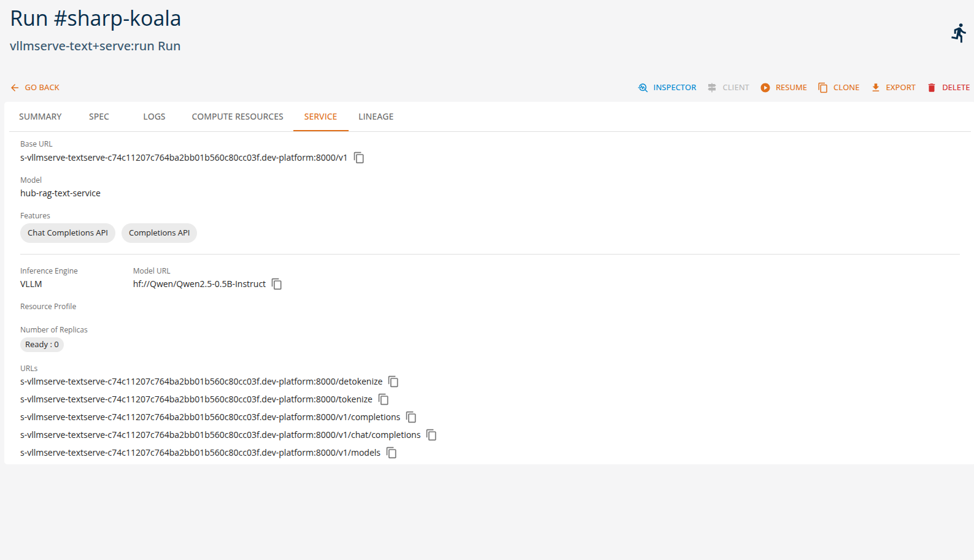Click the running person icon at top right

[x=958, y=33]
